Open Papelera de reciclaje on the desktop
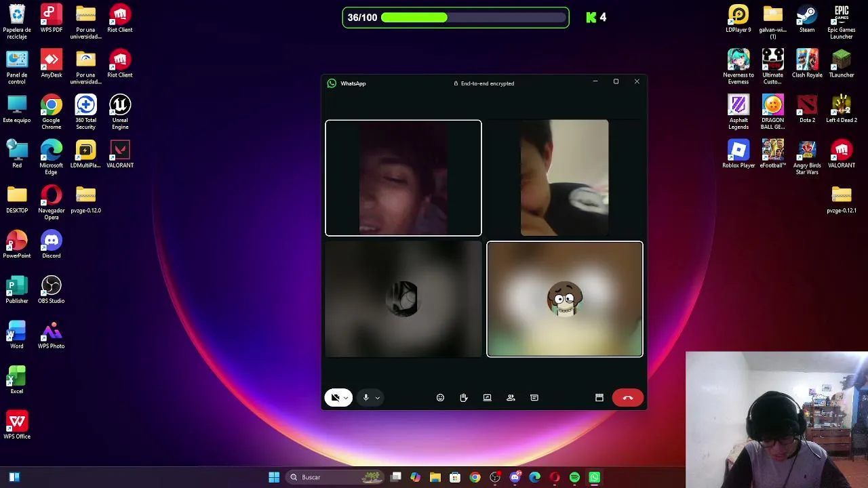Screen dimensions: 868x488 tap(17, 20)
